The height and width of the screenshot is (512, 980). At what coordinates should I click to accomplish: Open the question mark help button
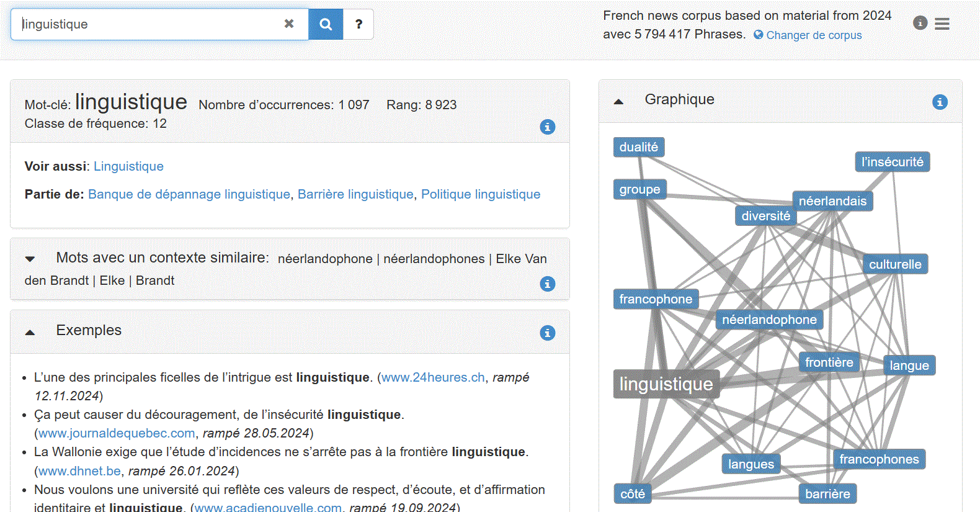[x=359, y=24]
